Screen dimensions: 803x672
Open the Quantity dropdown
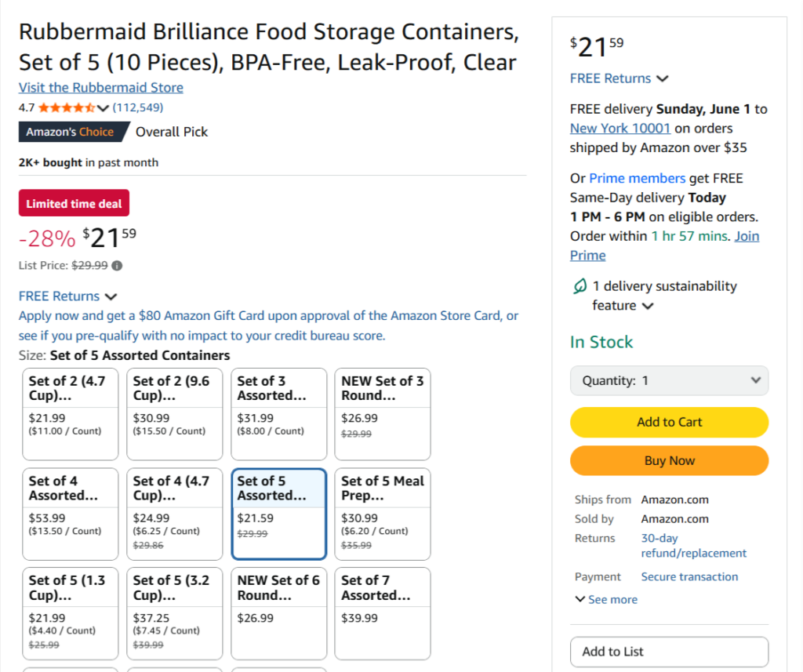[669, 380]
